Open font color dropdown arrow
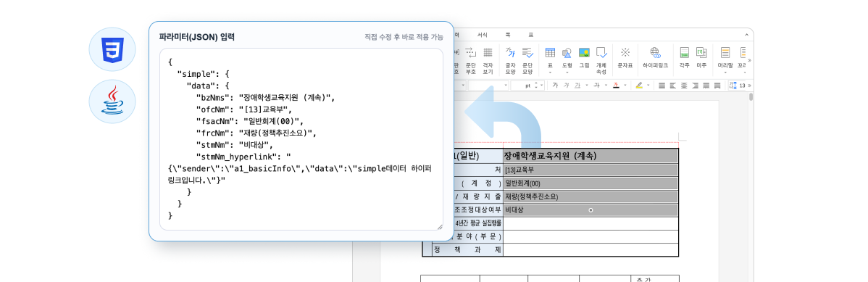 [x=625, y=86]
